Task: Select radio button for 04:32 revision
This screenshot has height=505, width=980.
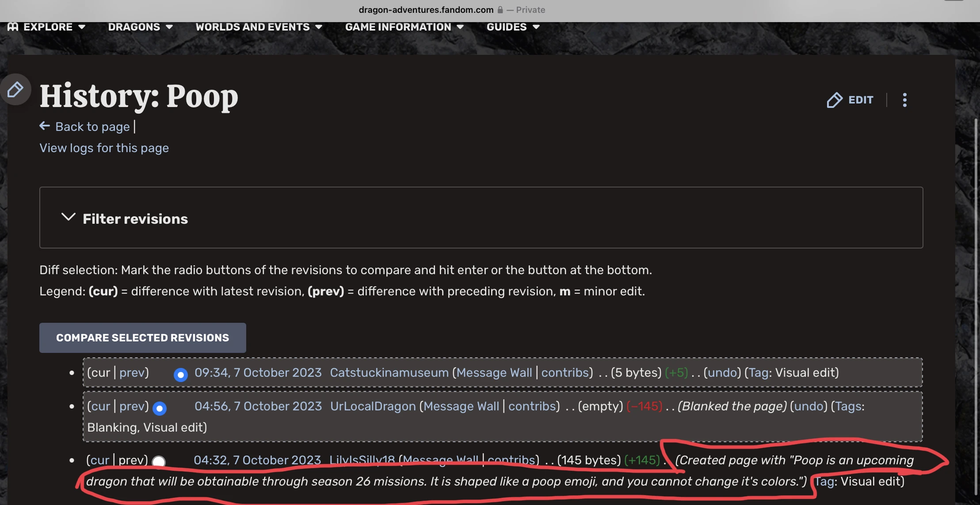Action: [x=158, y=462]
